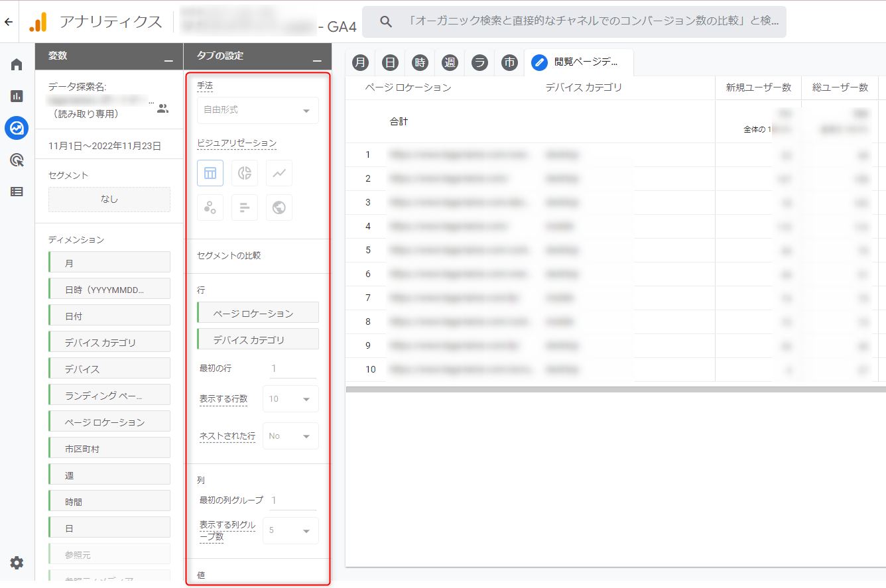Viewport: 886px width, 588px height.
Task: Minimize the 変数 panel
Action: 169,60
